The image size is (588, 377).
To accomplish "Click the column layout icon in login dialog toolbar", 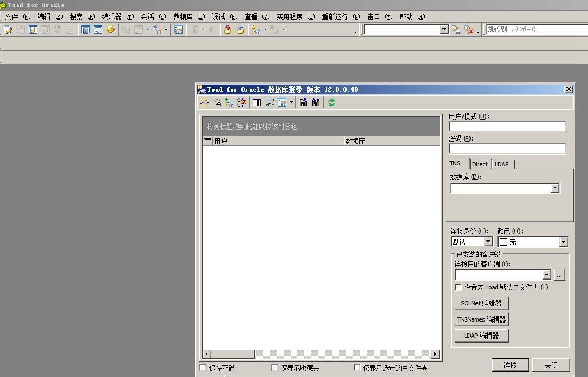I will 257,102.
